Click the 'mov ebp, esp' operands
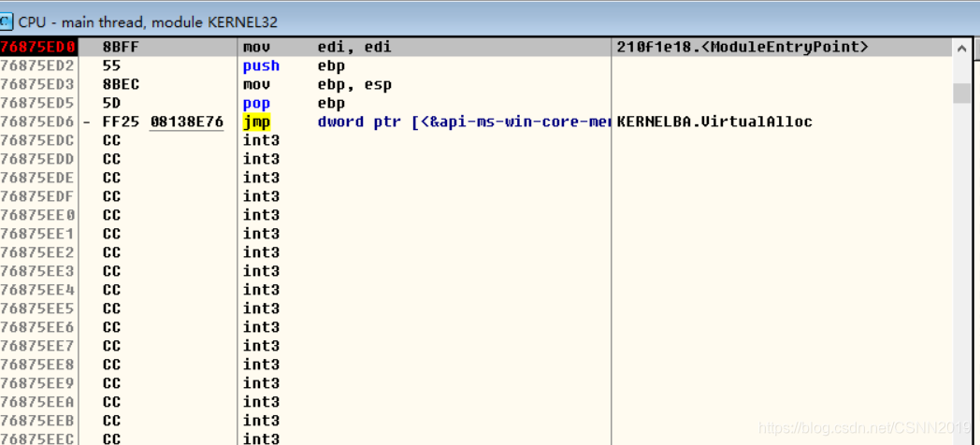 [x=354, y=84]
